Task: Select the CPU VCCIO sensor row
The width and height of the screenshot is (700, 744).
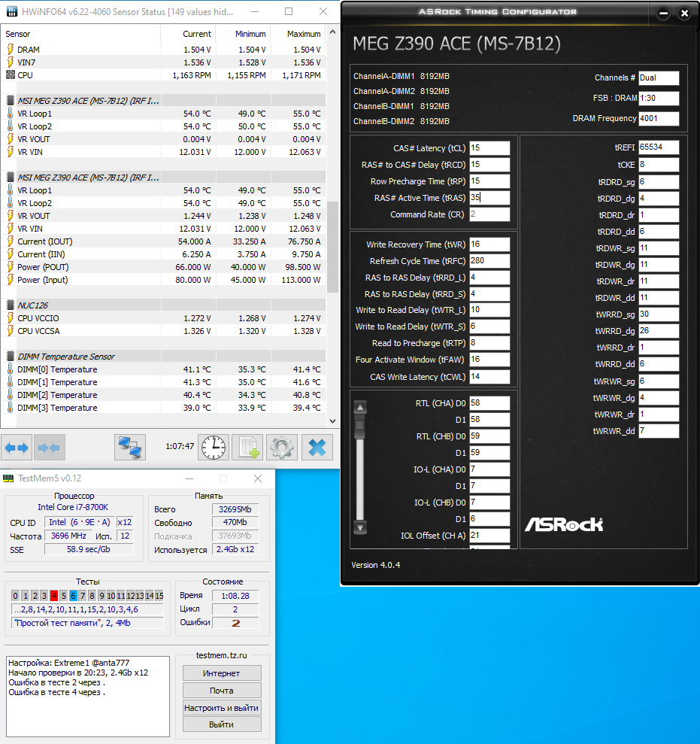Action: click(x=164, y=318)
